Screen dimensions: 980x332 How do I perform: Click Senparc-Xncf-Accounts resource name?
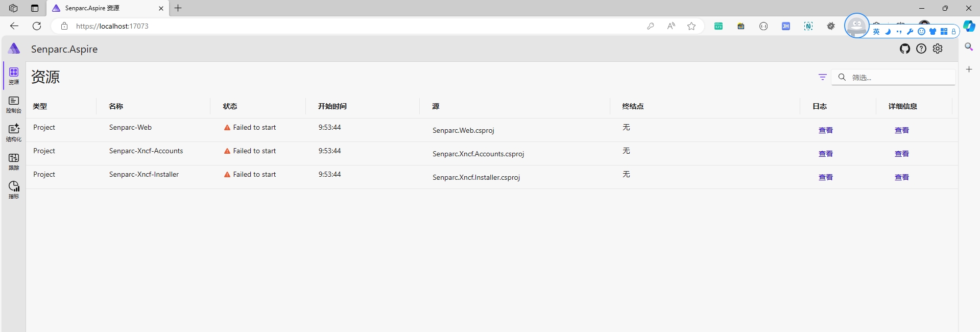point(146,151)
